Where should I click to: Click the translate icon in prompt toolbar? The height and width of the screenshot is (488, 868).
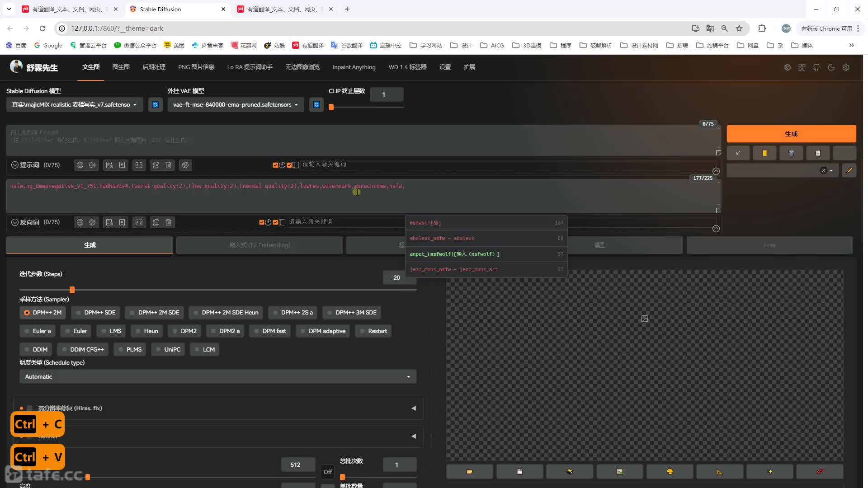pyautogui.click(x=139, y=165)
